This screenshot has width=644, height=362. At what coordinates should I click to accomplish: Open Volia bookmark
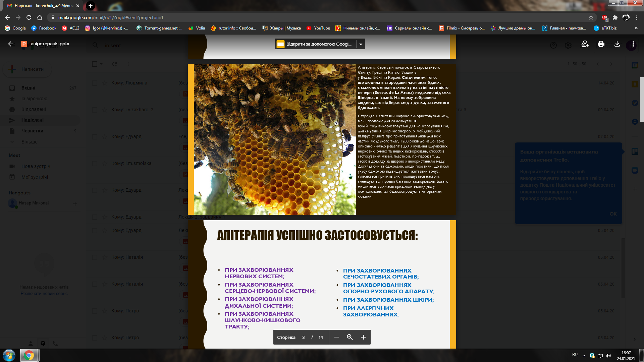(x=197, y=28)
